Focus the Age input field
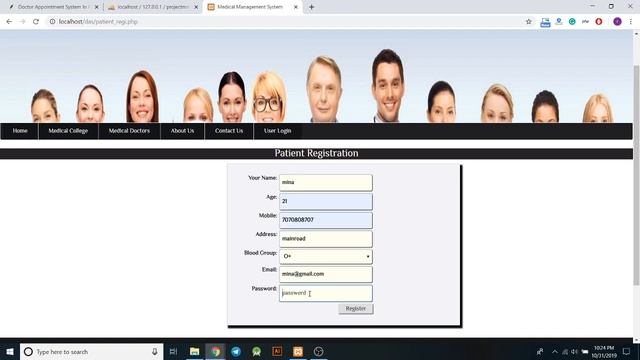 tap(326, 201)
